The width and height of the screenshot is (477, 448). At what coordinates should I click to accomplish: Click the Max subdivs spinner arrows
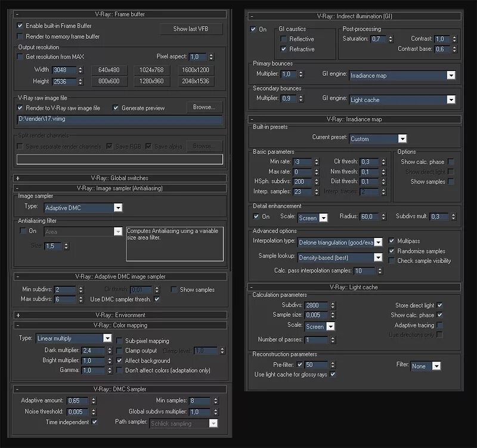tap(81, 299)
